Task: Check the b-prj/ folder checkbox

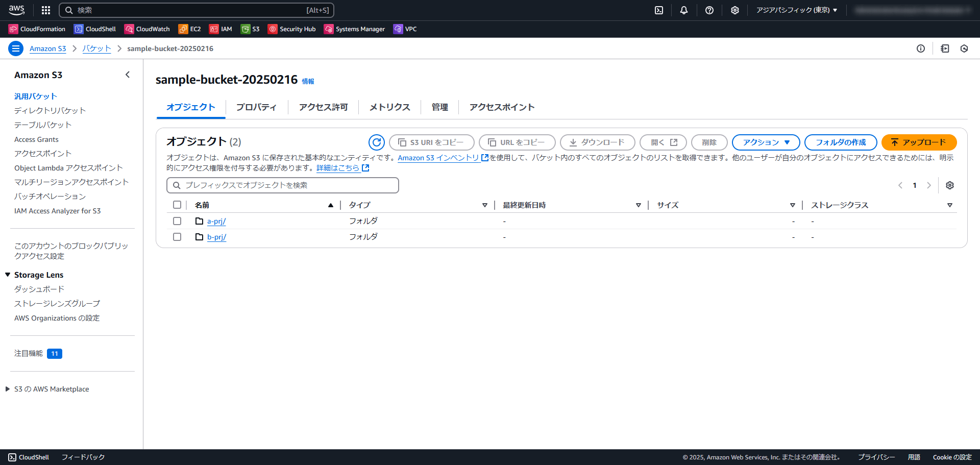Action: [177, 237]
